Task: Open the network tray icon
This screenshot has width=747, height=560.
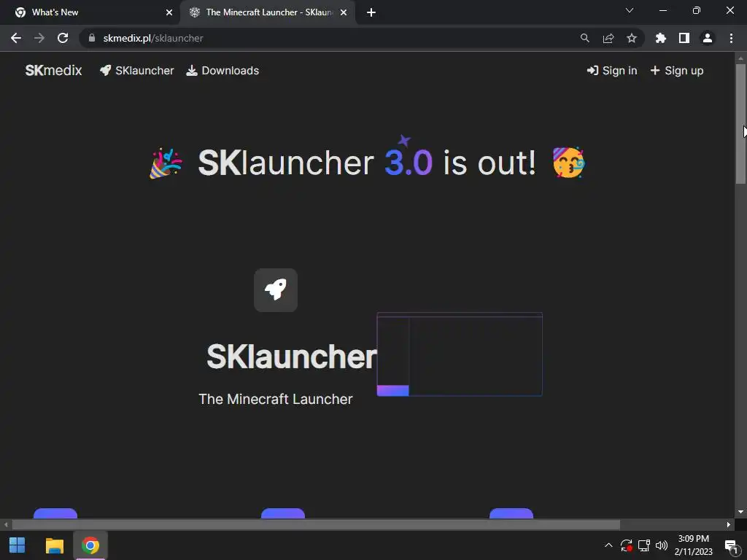Action: (x=644, y=545)
